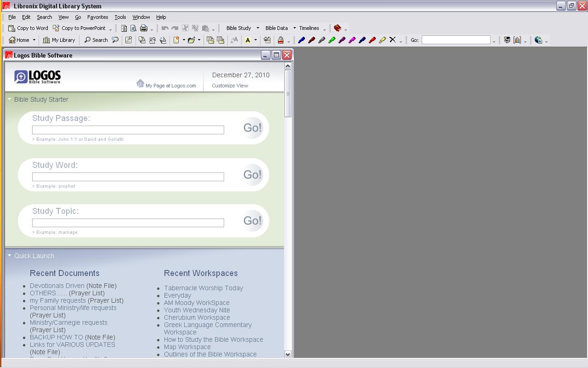Click the Study Topic input field
Image resolution: width=588 pixels, height=368 pixels.
(x=128, y=223)
